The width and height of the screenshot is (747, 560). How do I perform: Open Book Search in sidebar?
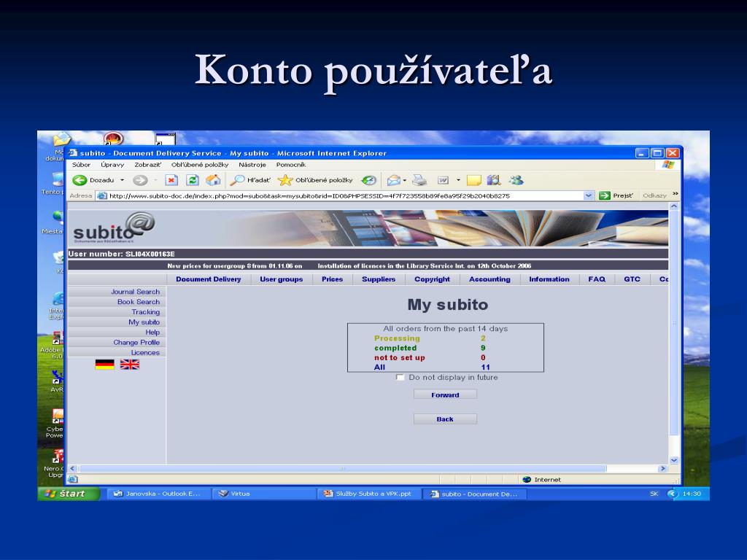coord(138,301)
